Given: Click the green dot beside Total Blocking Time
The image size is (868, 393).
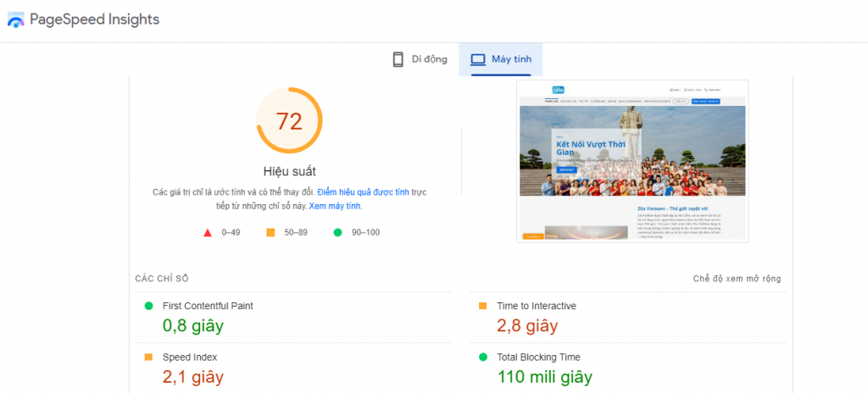Looking at the screenshot, I should [482, 357].
